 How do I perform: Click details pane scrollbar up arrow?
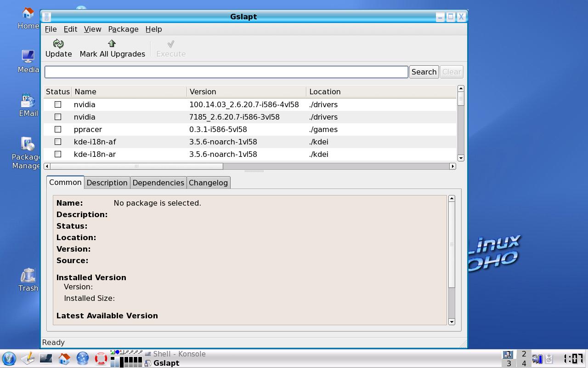tap(452, 198)
